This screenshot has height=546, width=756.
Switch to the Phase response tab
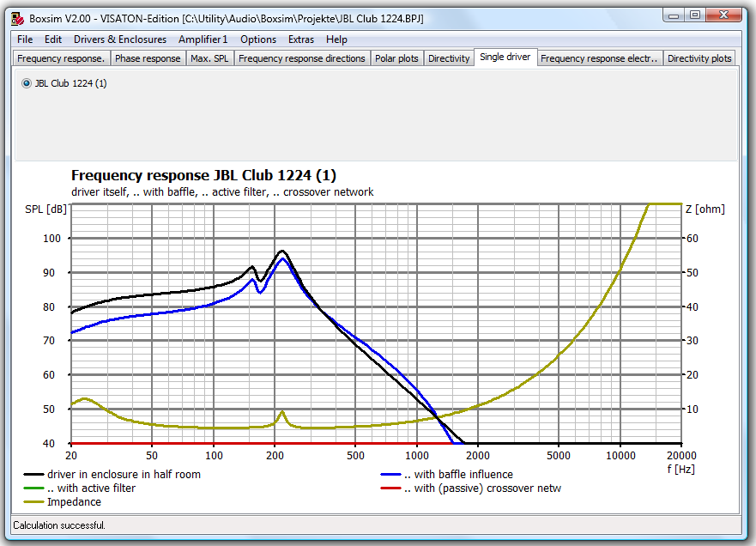tap(148, 58)
